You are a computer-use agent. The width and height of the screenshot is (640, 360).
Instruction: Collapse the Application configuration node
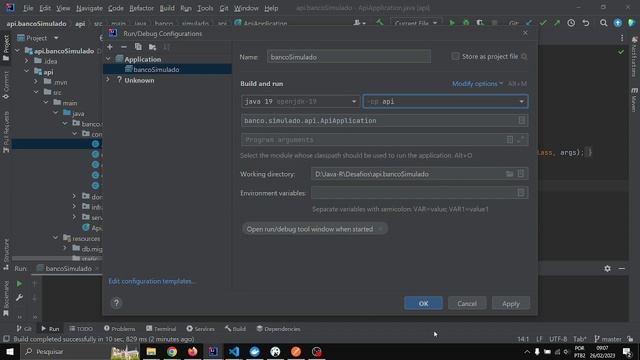(108, 59)
